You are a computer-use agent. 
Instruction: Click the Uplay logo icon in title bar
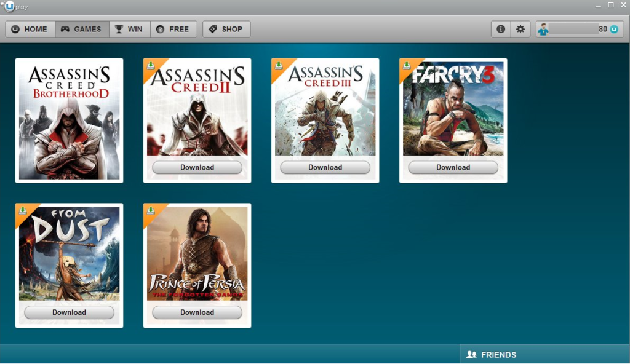pyautogui.click(x=10, y=6)
